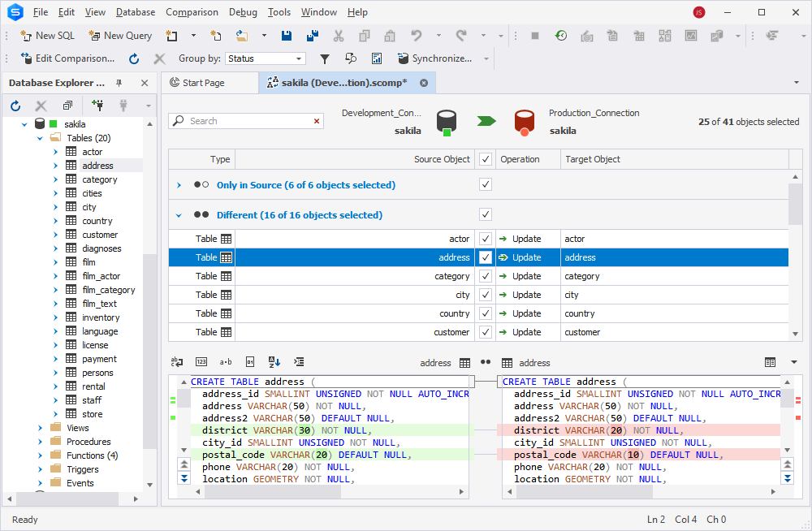Click the New SQL toolbar icon
Screen dimensions: 812x531
click(47, 36)
